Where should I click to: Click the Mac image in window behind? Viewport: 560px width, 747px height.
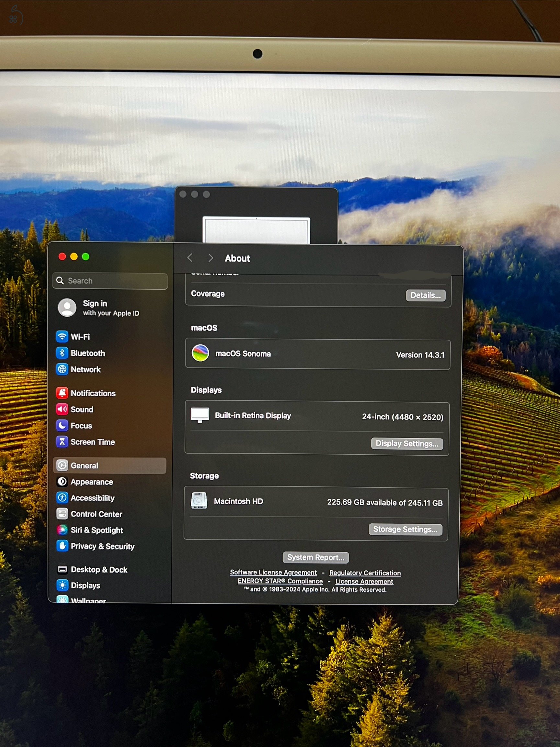pos(256,230)
